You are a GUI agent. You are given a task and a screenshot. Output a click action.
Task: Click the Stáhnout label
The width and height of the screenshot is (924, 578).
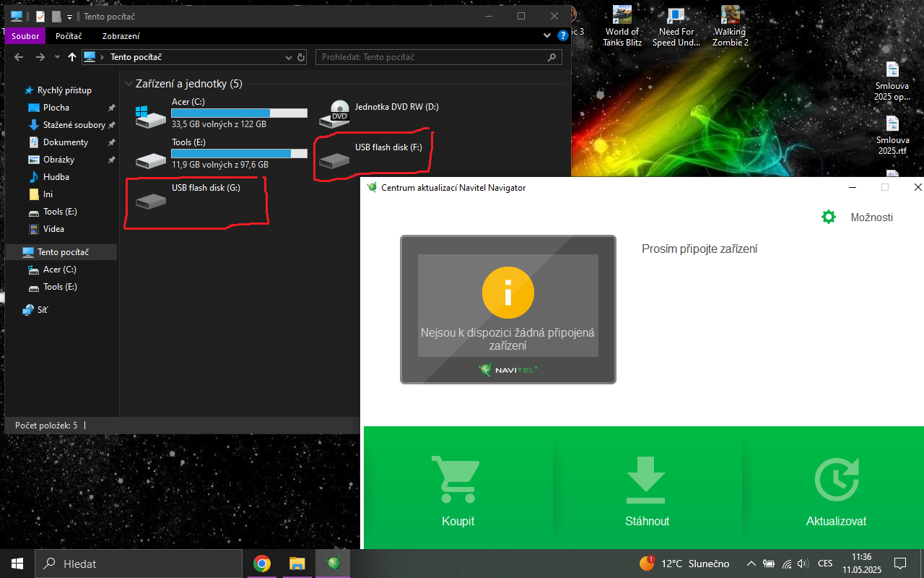tap(647, 521)
